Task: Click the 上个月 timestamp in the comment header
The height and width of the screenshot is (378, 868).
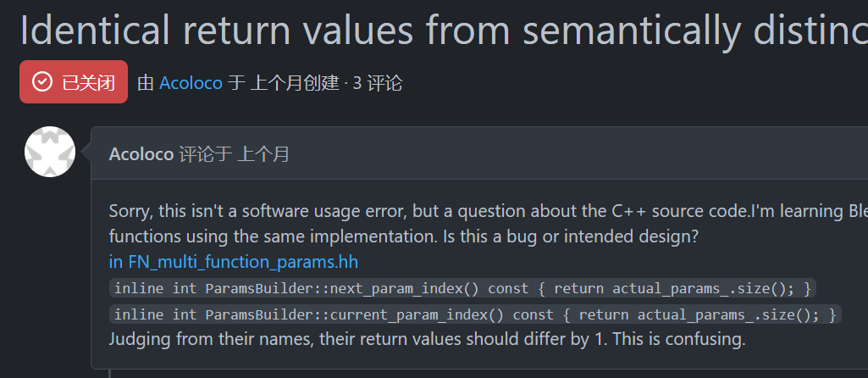Action: pos(263,153)
